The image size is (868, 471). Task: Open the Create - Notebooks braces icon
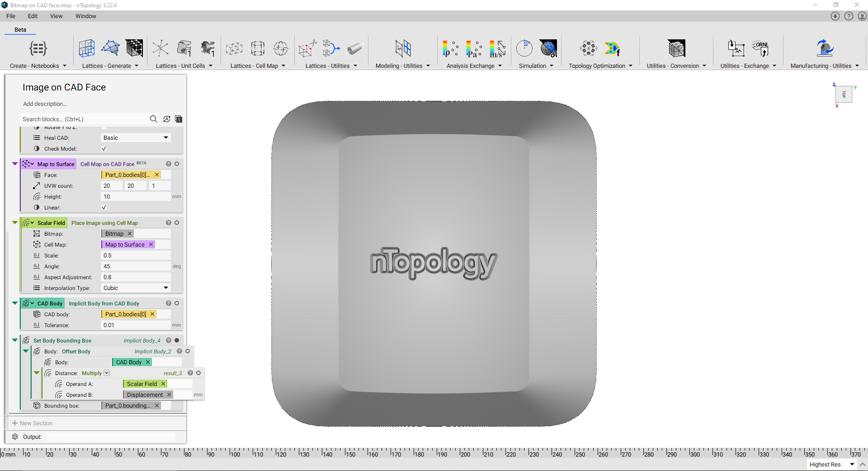coord(38,48)
